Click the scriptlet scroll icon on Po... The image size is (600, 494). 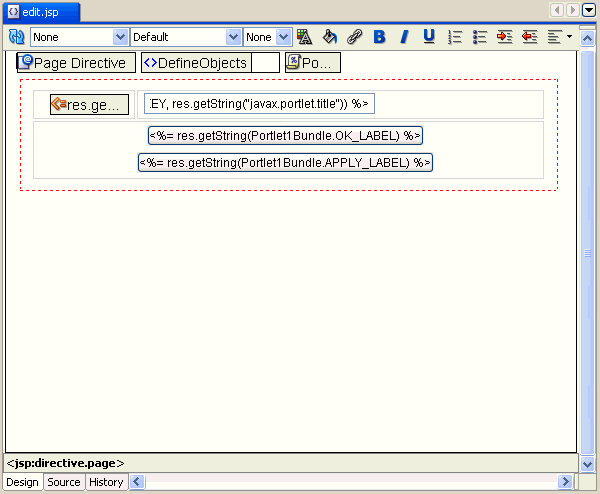[x=293, y=62]
